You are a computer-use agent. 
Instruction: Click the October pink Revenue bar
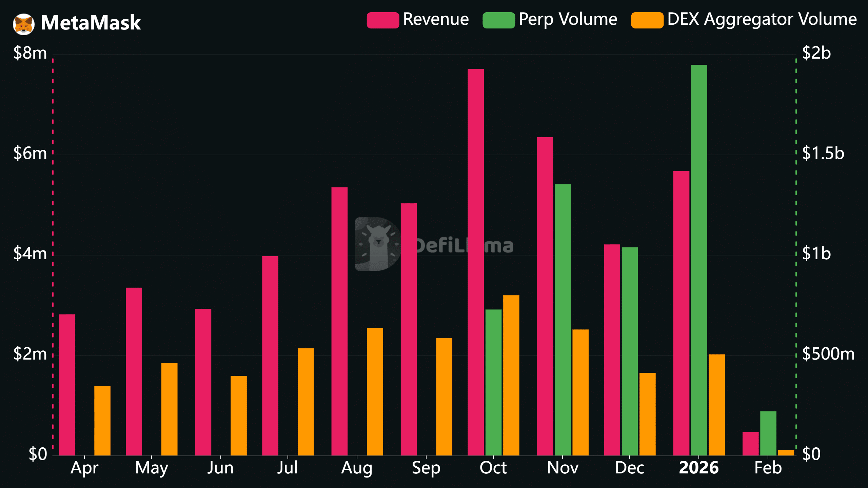tap(476, 262)
